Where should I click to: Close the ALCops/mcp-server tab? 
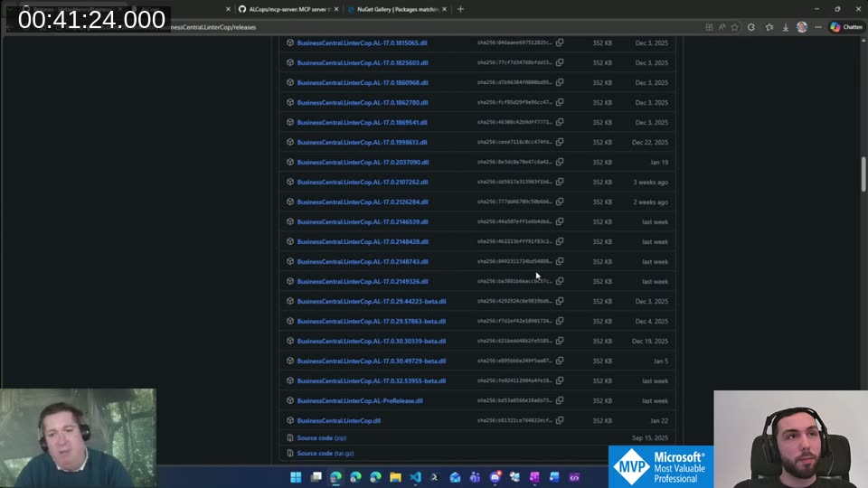tap(336, 9)
